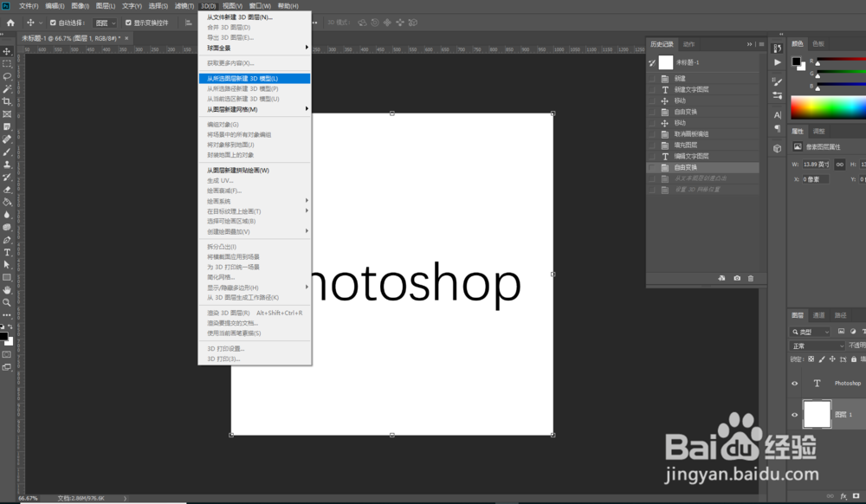Screen dimensions: 866x504
Task: Open the 滤镜 menu
Action: (184, 5)
